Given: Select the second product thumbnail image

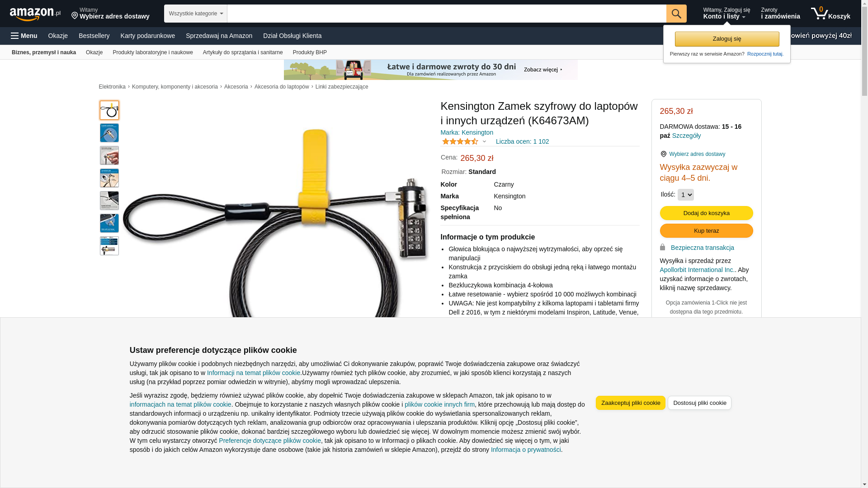Looking at the screenshot, I should [109, 133].
